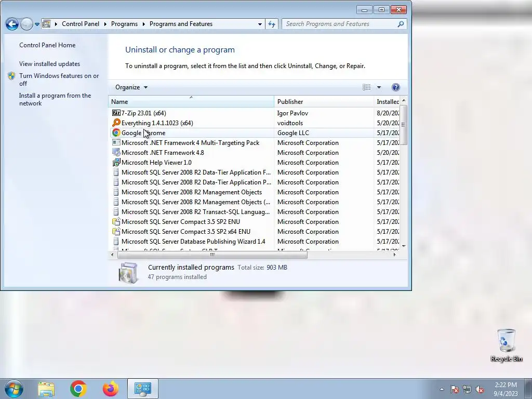Click the Google LLC publisher cell

tap(293, 132)
